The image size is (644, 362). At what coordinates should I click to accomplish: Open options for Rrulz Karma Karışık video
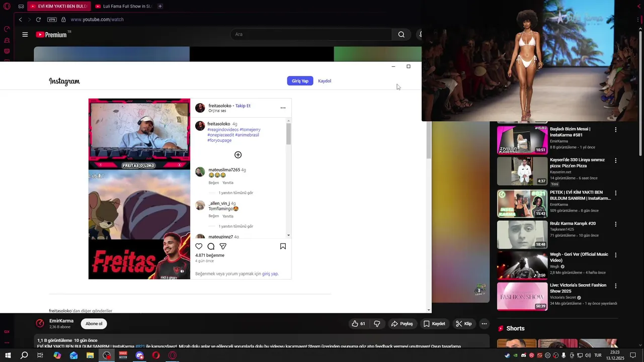tap(615, 224)
